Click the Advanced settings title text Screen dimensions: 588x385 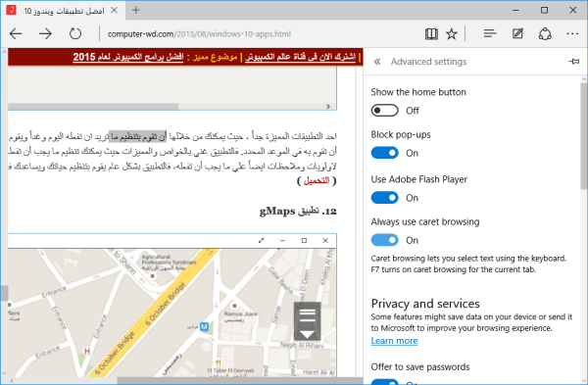(x=428, y=62)
